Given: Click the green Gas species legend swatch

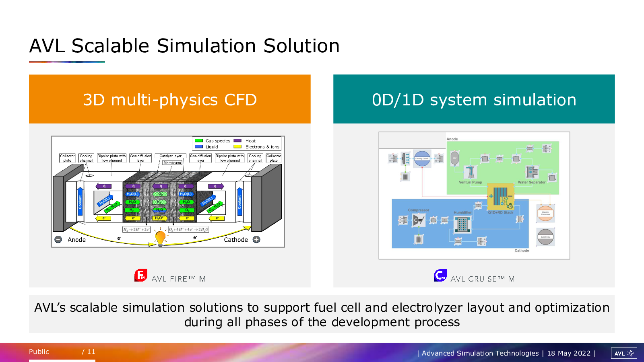Looking at the screenshot, I should coord(199,141).
